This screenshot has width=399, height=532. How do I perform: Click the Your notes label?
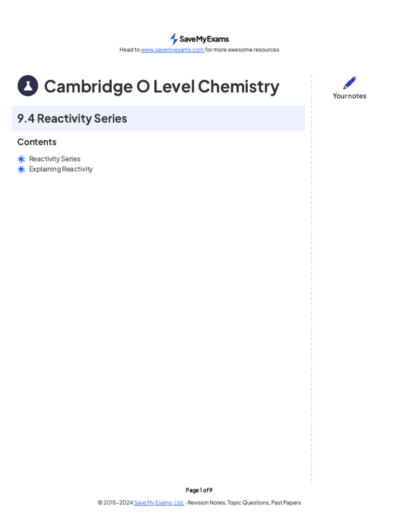coord(350,96)
